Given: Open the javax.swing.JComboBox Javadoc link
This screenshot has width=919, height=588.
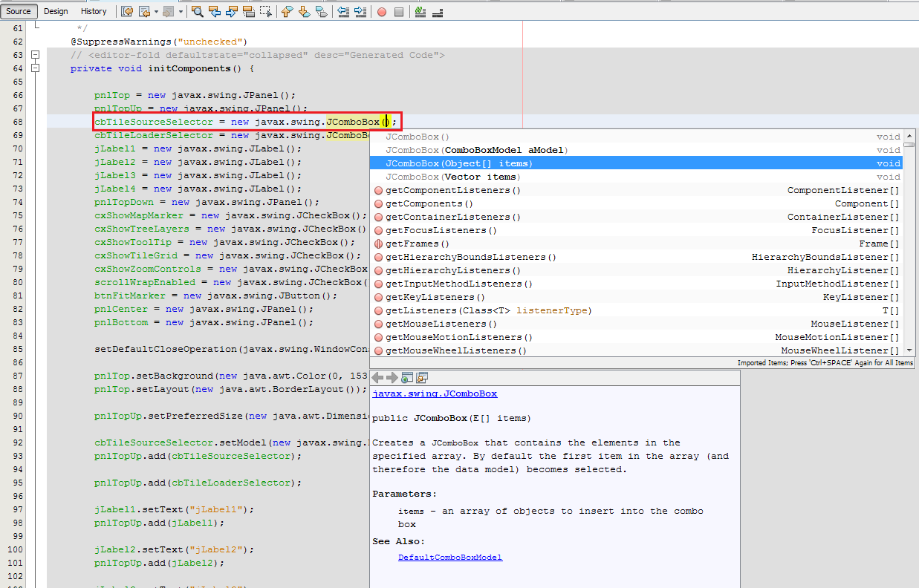Looking at the screenshot, I should tap(435, 393).
